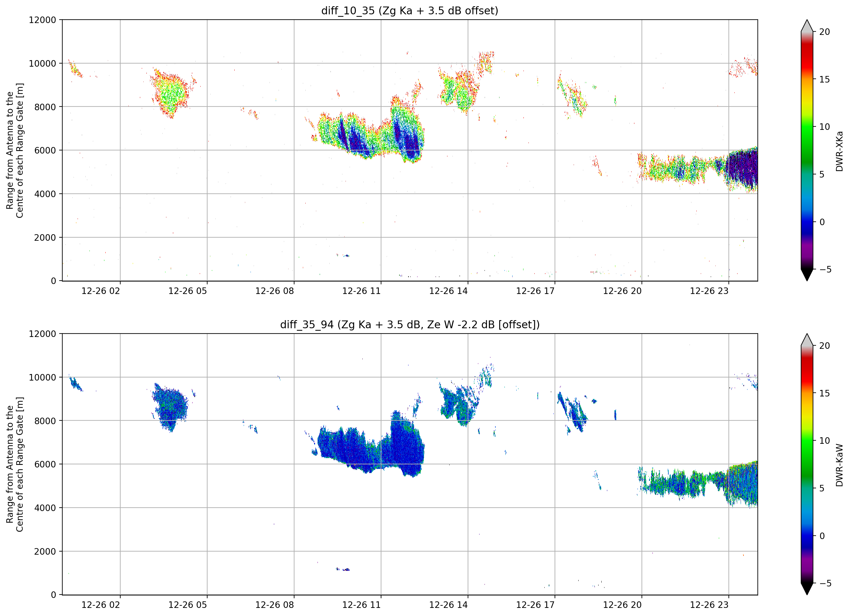Screen dimensions: 850x616
Task: Click the diff_35_94 plot title
Action: [410, 325]
